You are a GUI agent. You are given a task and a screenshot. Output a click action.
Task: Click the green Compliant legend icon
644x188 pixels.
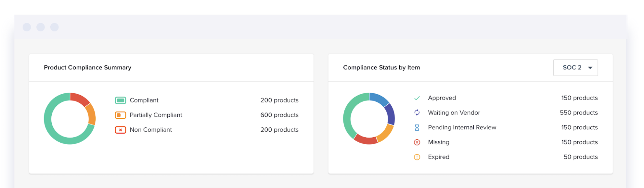pyautogui.click(x=121, y=100)
